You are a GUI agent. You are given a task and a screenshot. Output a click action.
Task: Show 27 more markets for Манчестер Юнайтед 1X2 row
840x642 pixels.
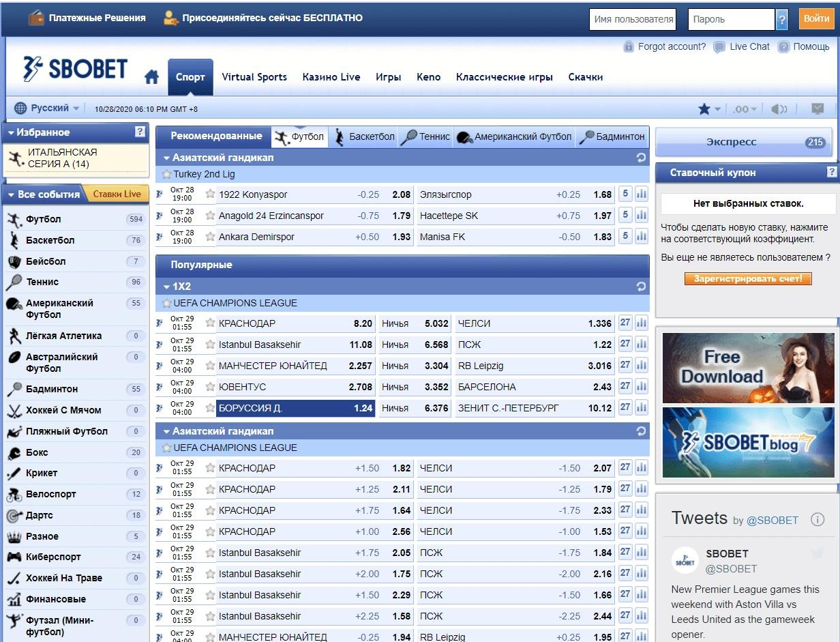pos(625,366)
